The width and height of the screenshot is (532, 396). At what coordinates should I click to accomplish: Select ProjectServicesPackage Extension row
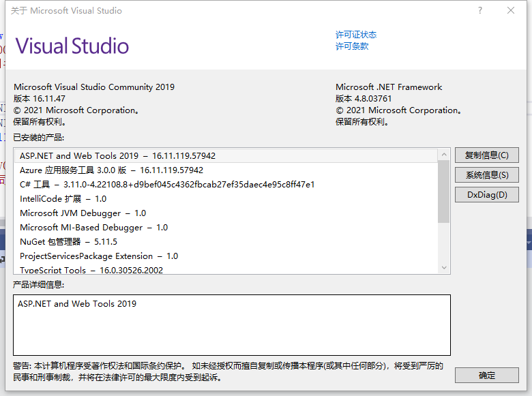226,256
